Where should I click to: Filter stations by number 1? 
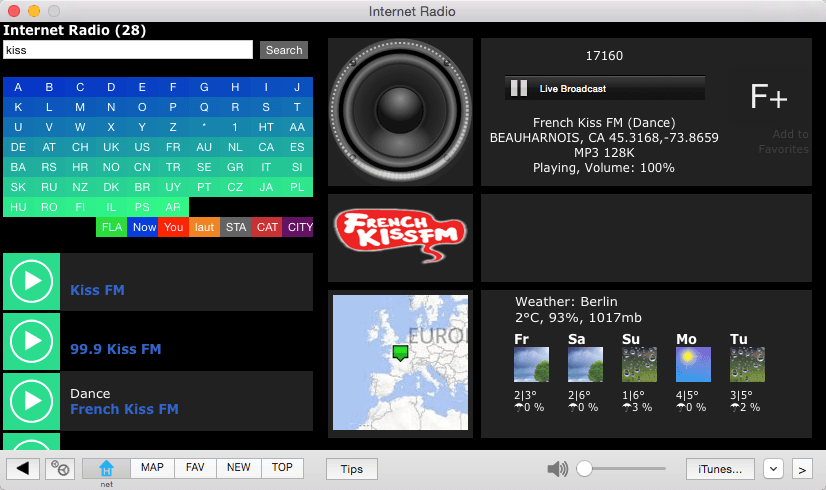tap(235, 128)
